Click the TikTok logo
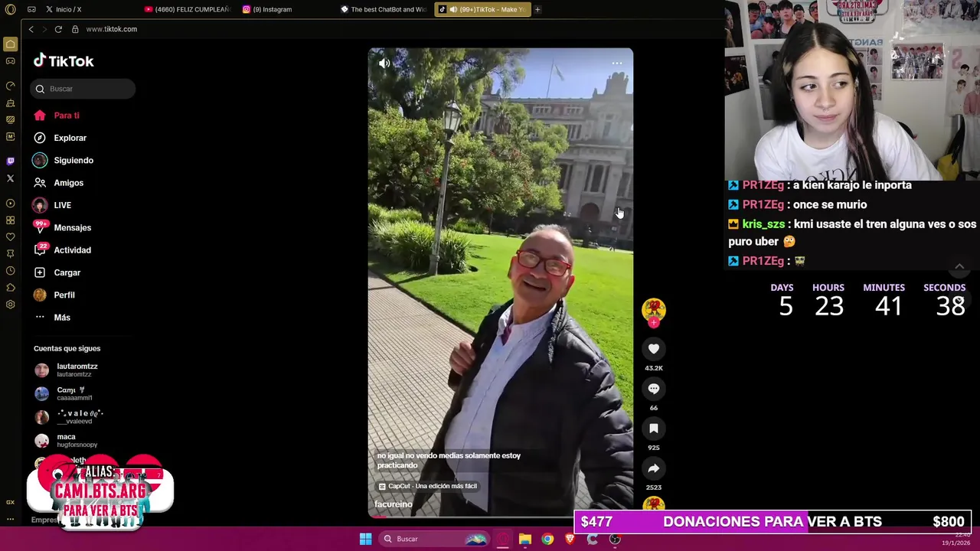The image size is (980, 551). click(64, 61)
